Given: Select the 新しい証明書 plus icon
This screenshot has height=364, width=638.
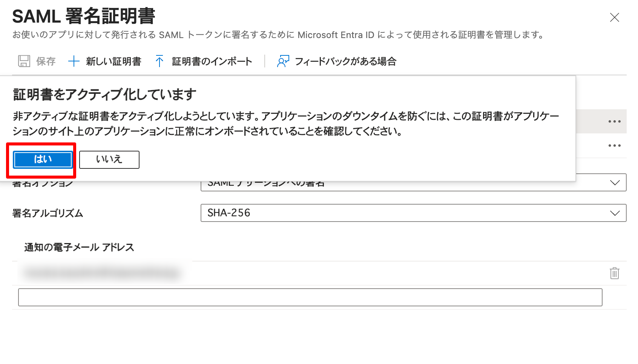Looking at the screenshot, I should pyautogui.click(x=74, y=61).
